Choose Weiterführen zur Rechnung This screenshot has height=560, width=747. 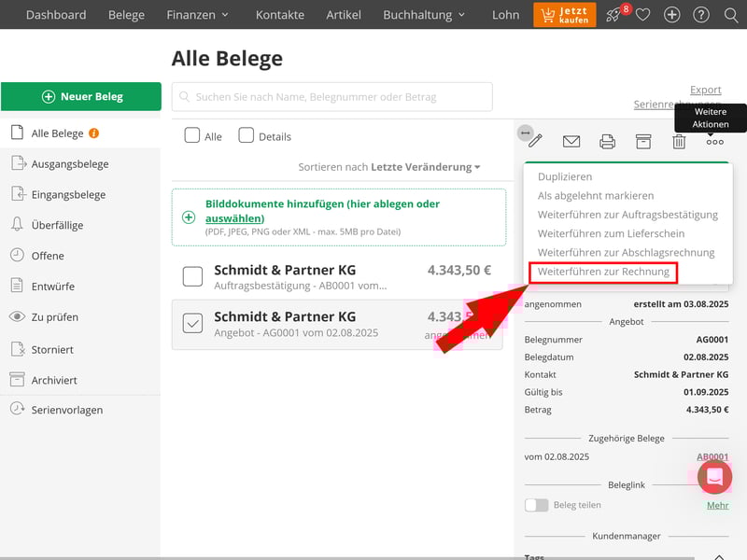[x=603, y=272]
